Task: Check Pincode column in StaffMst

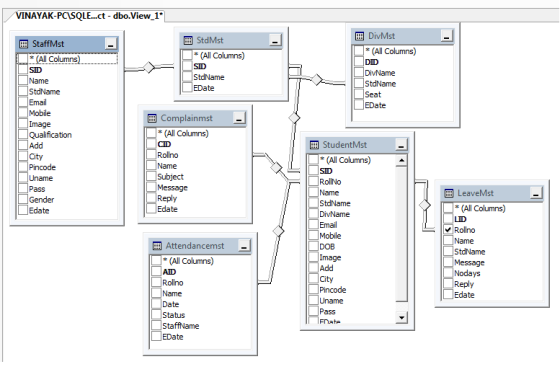Action: coord(23,167)
